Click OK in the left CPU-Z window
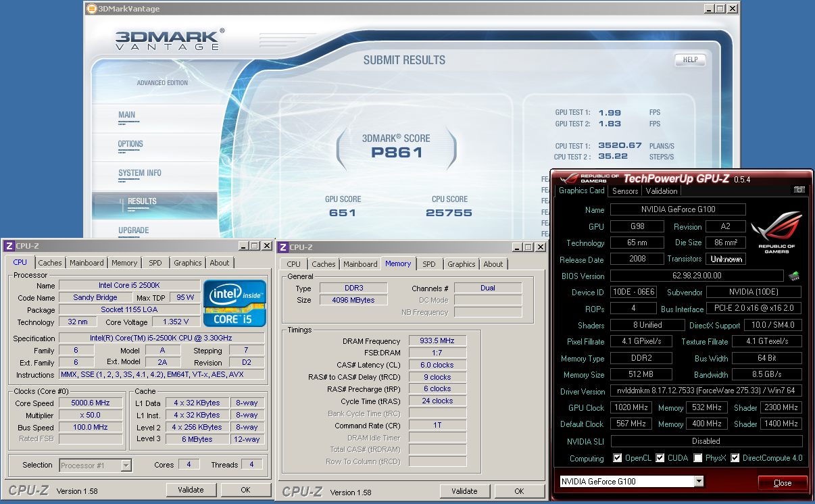Screen dimensions: 815x504 245,490
